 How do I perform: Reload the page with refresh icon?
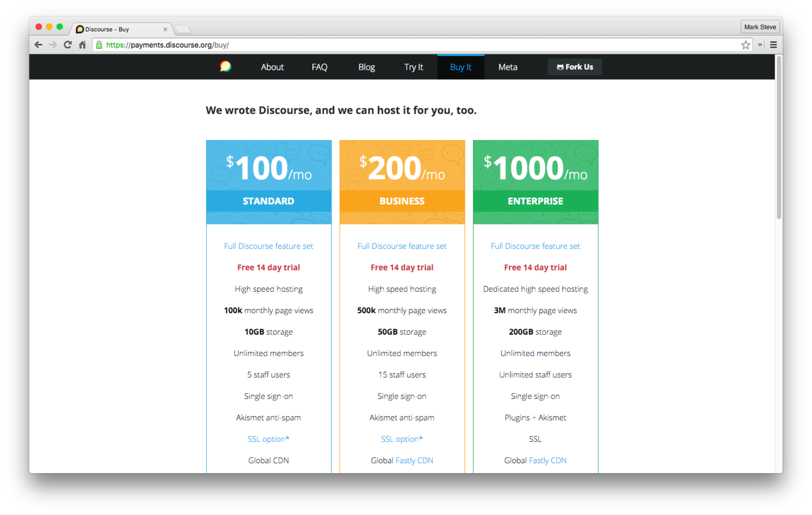click(x=68, y=45)
